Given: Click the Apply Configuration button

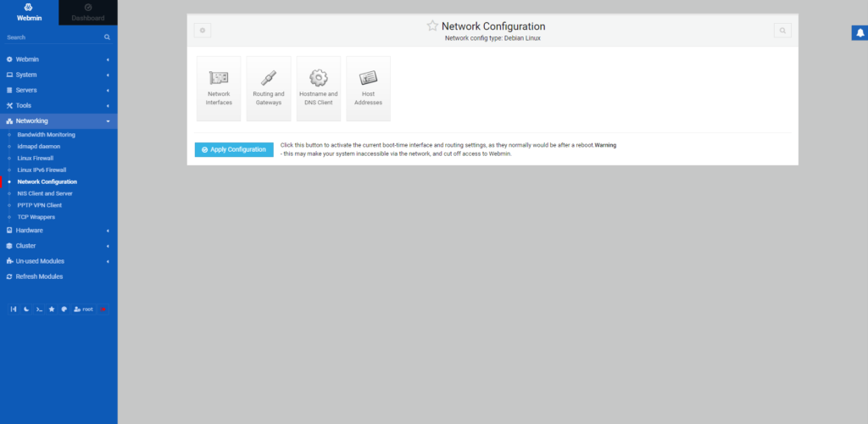Looking at the screenshot, I should (x=234, y=149).
